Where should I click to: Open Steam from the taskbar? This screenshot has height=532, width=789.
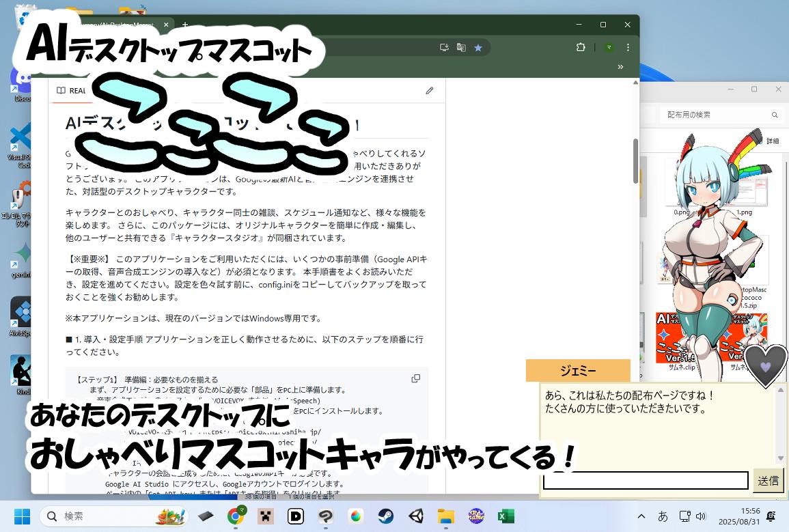385,516
